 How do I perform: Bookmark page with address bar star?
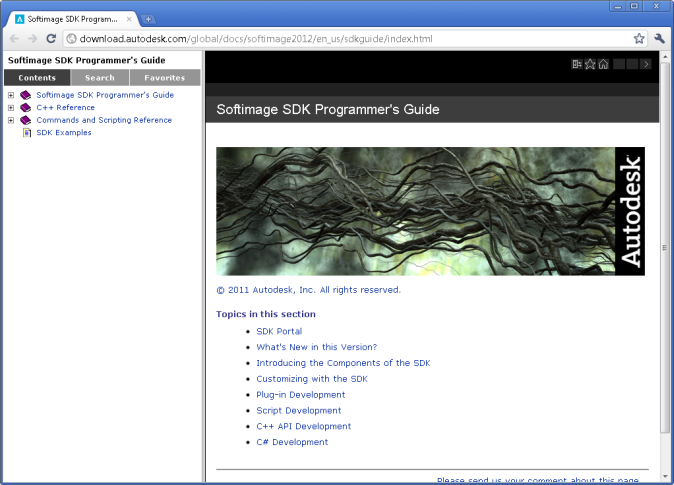pyautogui.click(x=639, y=39)
